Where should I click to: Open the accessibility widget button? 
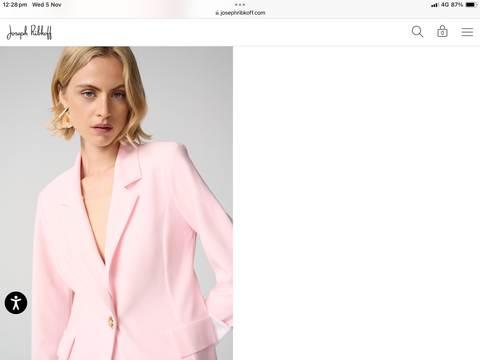16,303
